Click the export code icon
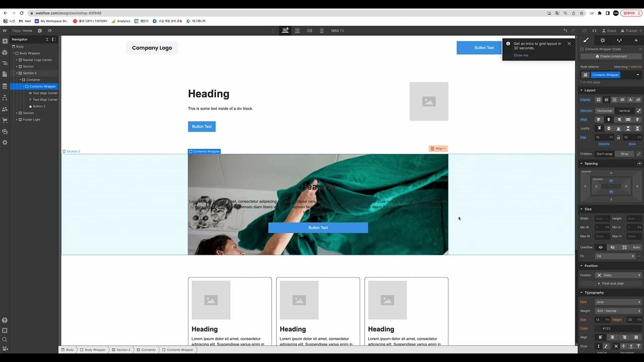644x362 pixels. 594,31
